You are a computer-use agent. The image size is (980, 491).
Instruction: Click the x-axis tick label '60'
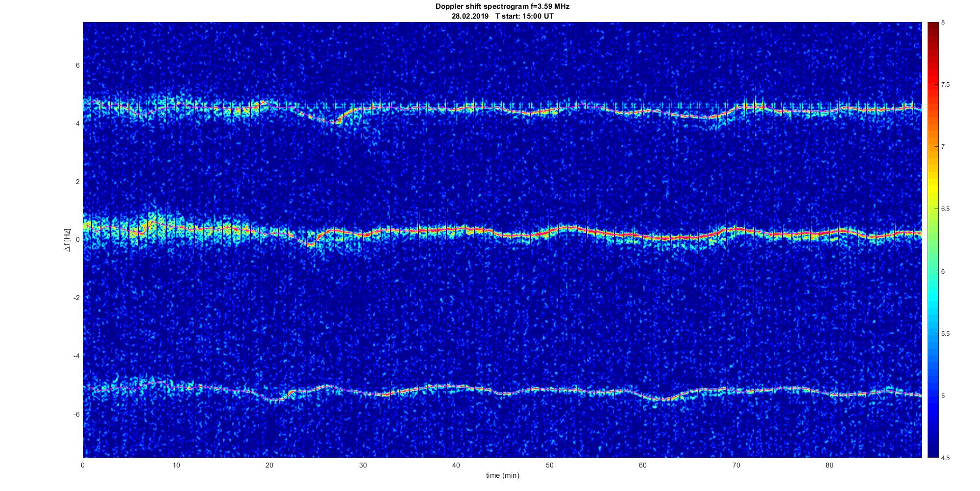coord(642,466)
